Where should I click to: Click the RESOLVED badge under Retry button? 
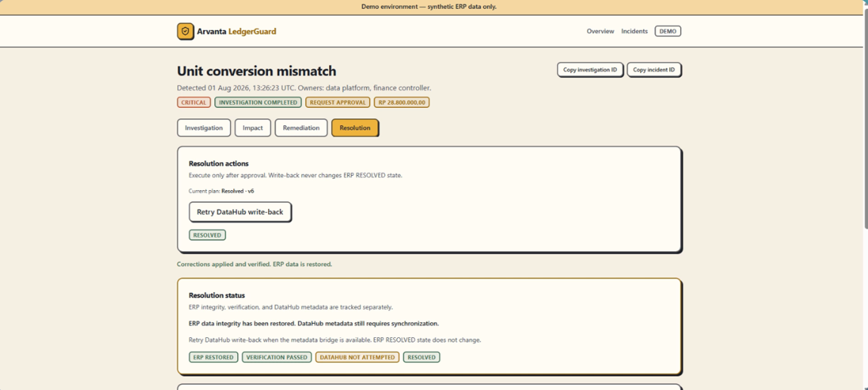(x=207, y=235)
